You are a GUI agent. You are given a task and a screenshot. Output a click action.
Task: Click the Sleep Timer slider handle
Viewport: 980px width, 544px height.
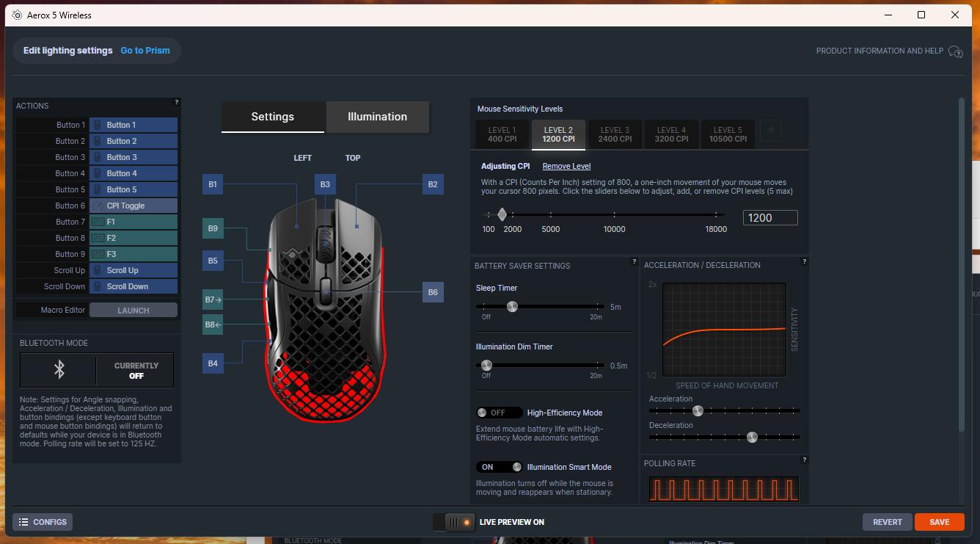(512, 306)
